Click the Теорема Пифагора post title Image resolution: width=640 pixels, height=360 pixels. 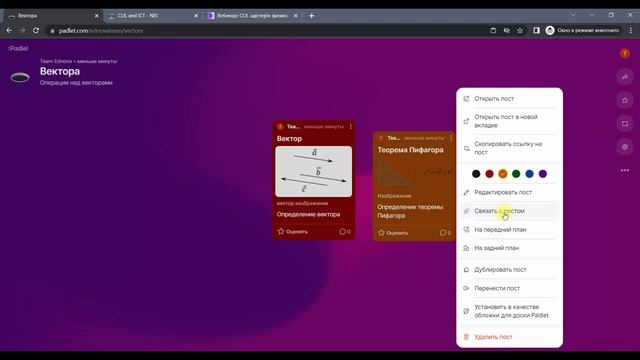[410, 150]
